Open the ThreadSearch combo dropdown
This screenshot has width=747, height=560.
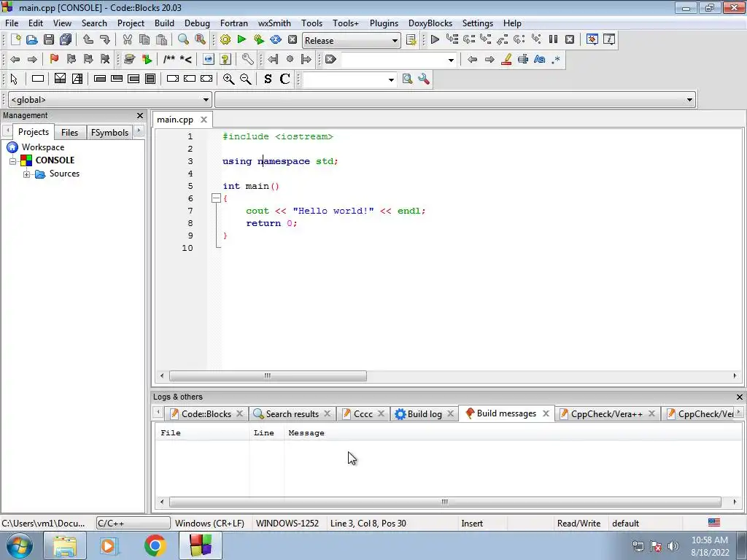pyautogui.click(x=391, y=79)
